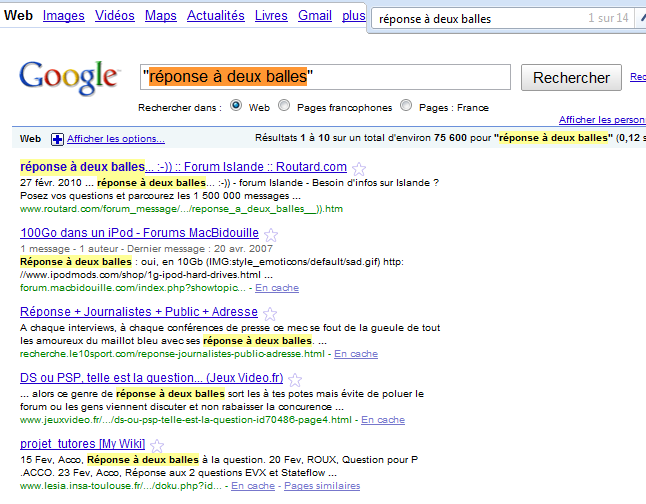Viewport: 646px width, 504px height.
Task: Click the Google logo
Action: coord(68,77)
